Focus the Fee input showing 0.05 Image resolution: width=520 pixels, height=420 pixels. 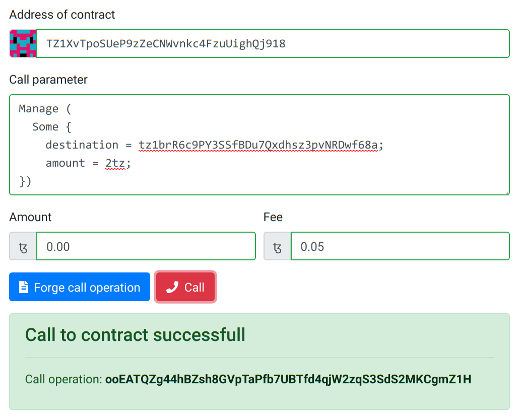click(x=400, y=247)
